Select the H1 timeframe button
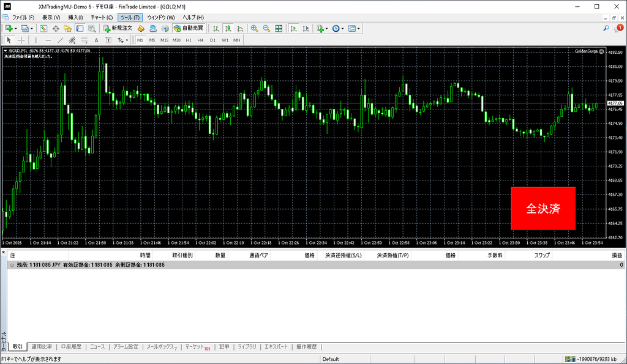627x364 pixels. pos(189,40)
